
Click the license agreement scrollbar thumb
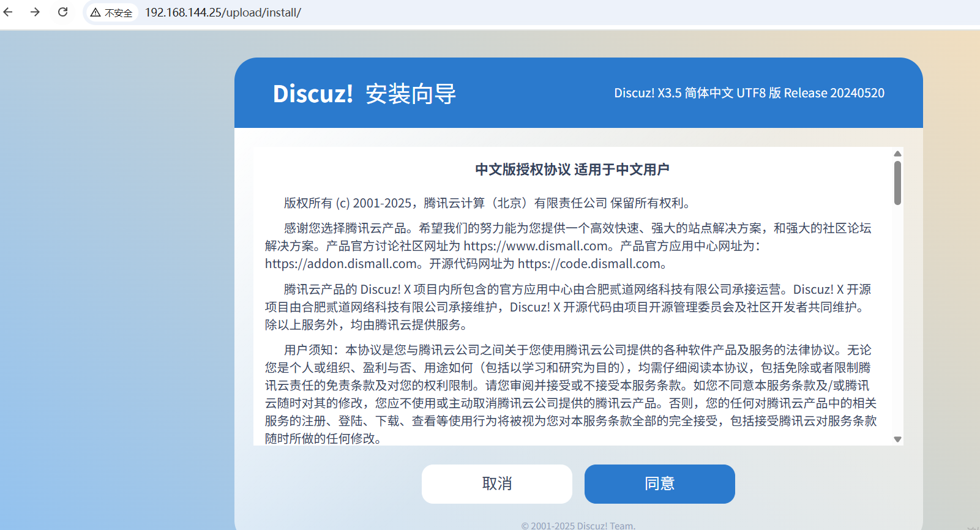897,182
